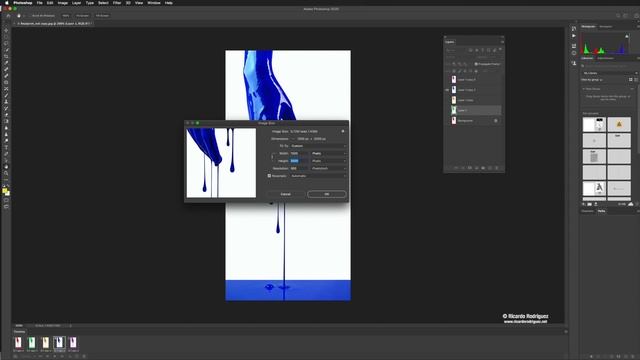The width and height of the screenshot is (640, 360).
Task: Open the Resample method dropdown
Action: tap(318, 176)
